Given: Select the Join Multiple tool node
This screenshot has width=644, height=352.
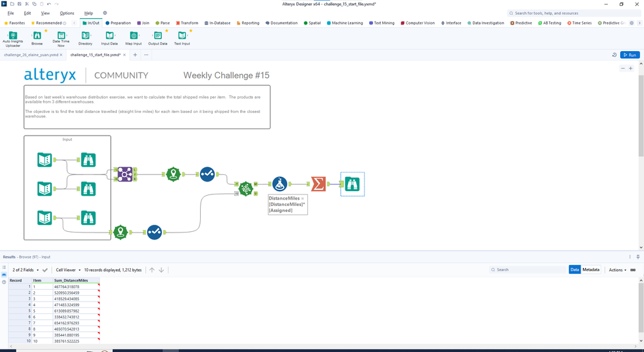Looking at the screenshot, I should 125,174.
